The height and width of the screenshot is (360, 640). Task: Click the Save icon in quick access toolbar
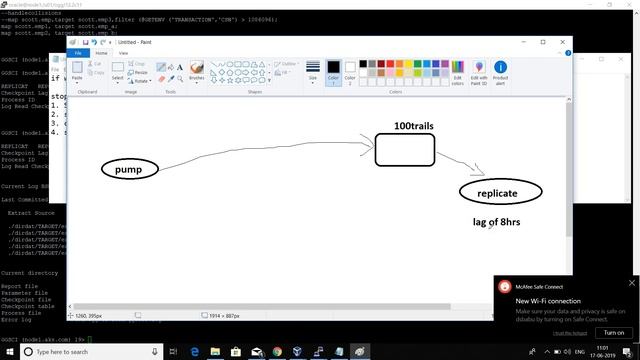point(85,42)
